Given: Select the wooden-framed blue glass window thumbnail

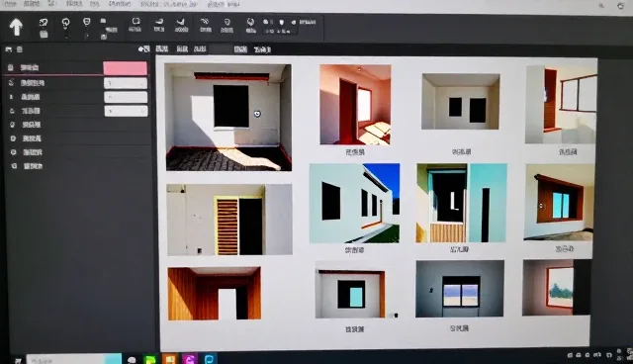Looking at the screenshot, I should (559, 202).
